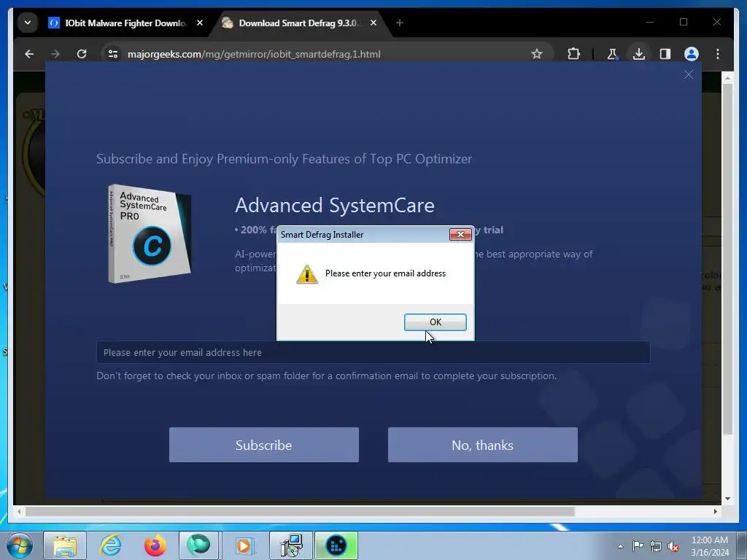The width and height of the screenshot is (747, 560).
Task: Open the installer setup taskbar icon
Action: pyautogui.click(x=290, y=545)
